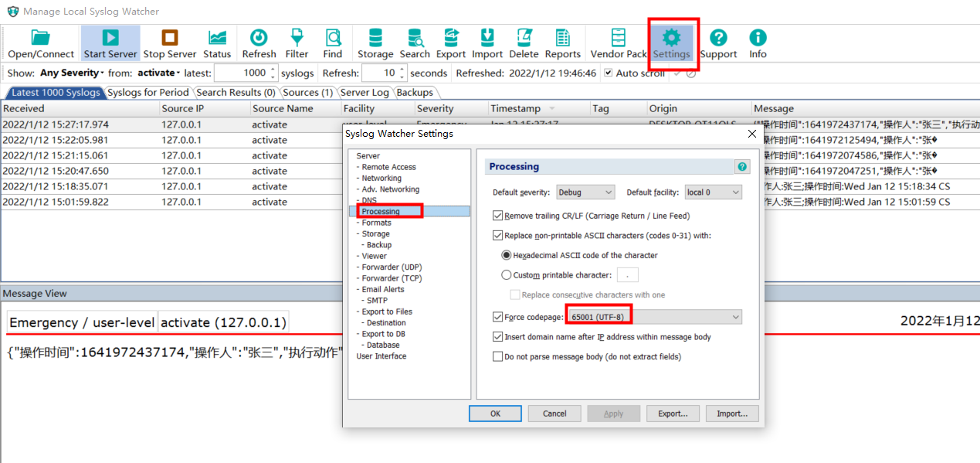Click the Find toolbar icon
This screenshot has height=463, width=980.
point(333,44)
